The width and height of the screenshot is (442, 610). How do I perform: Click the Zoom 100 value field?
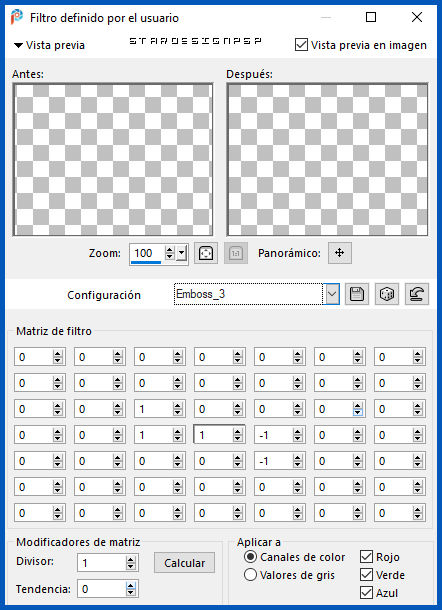(147, 253)
